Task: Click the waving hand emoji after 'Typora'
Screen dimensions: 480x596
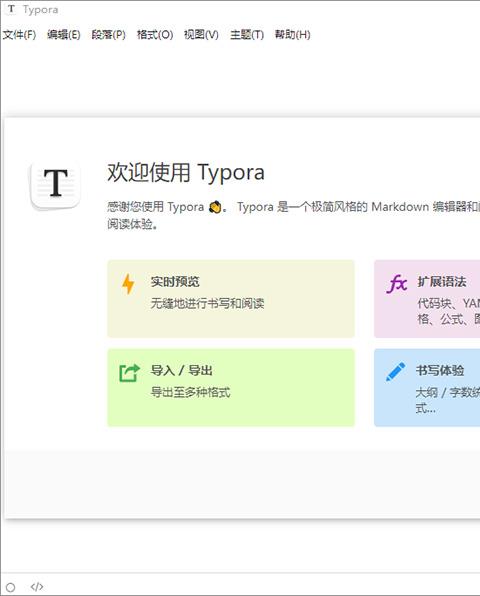Action: [215, 207]
